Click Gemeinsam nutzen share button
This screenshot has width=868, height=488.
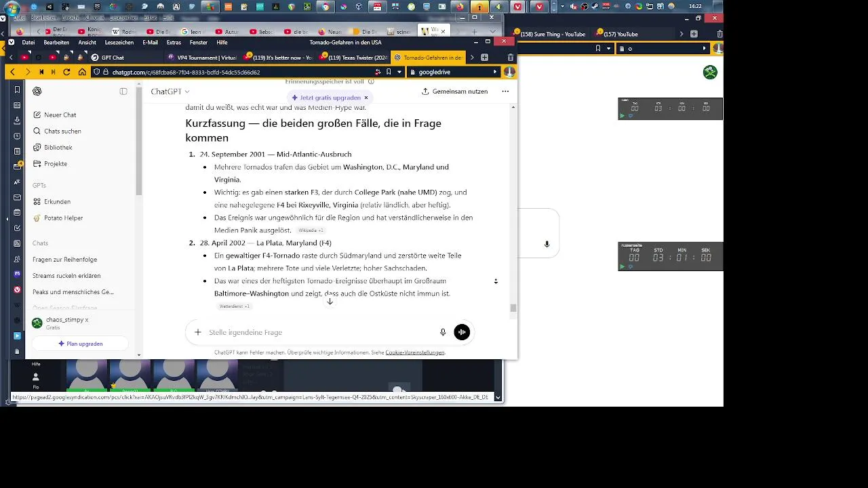[x=454, y=91]
